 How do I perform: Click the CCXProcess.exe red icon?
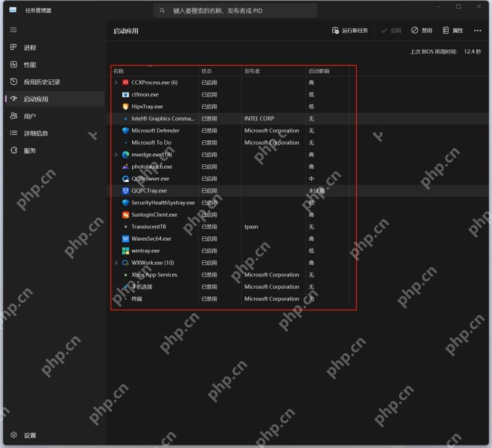tap(125, 82)
